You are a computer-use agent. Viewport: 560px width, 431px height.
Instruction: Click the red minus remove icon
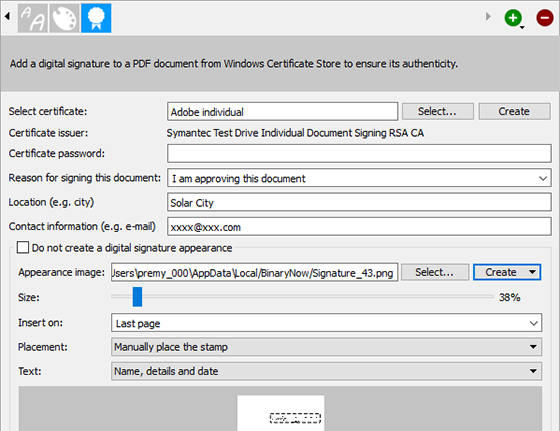[x=545, y=17]
